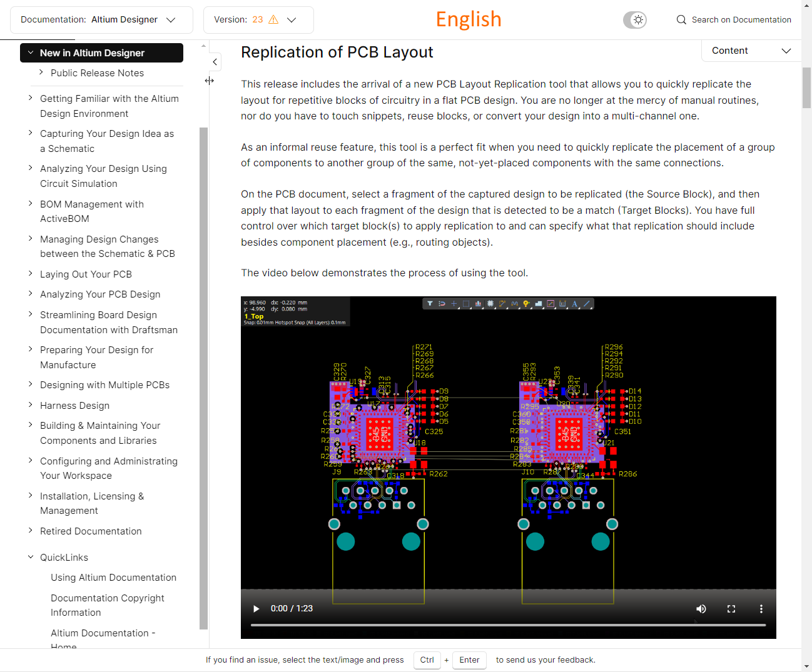This screenshot has width=812, height=672.
Task: Click the align objects icon in video toolbar
Action: [478, 304]
